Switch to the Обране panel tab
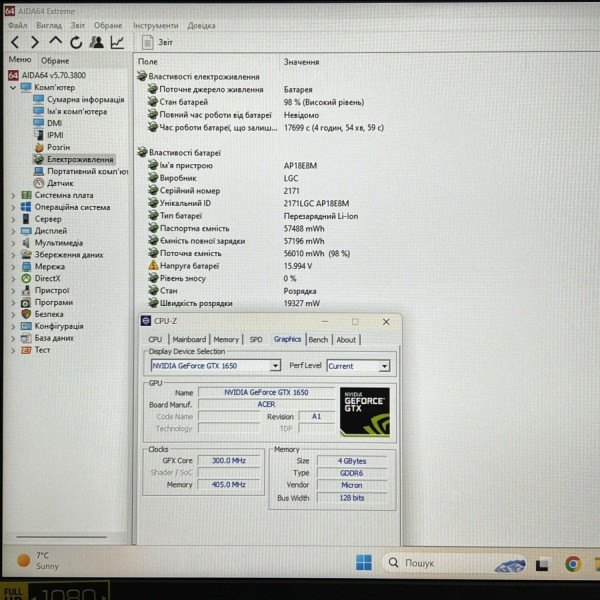Viewport: 600px width, 600px height. [x=55, y=60]
